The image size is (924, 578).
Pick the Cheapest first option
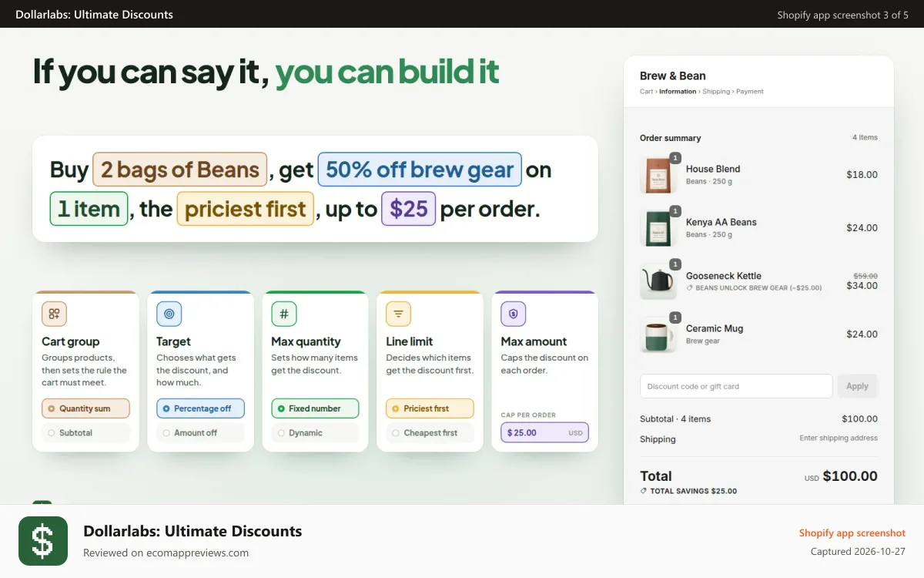430,433
